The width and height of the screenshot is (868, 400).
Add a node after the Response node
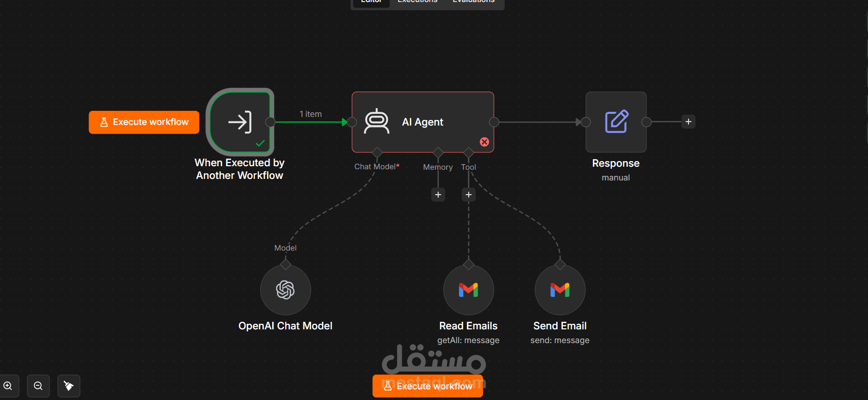click(689, 122)
